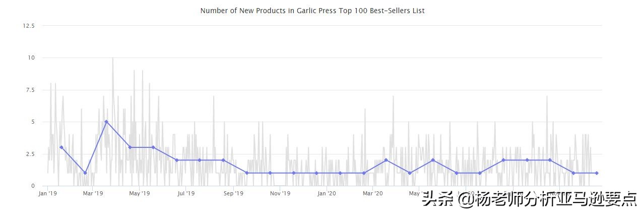Image resolution: width=644 pixels, height=214 pixels.
Task: Click the 10 y-axis label
Action: [31, 58]
